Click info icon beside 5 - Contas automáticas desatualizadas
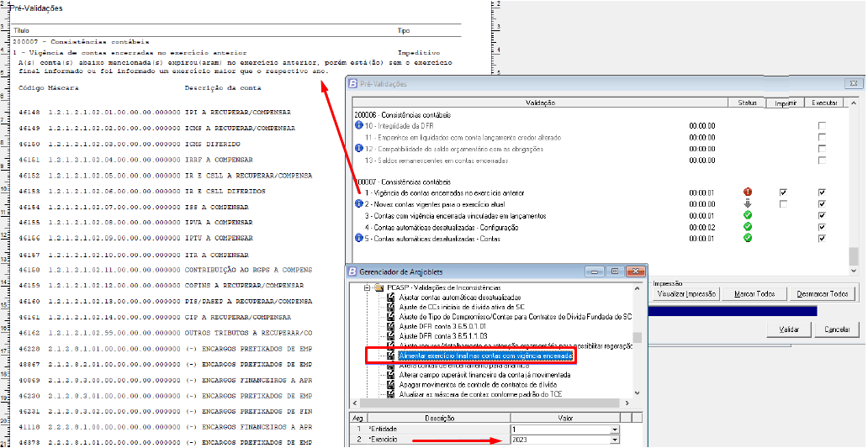The width and height of the screenshot is (868, 448). pyautogui.click(x=359, y=239)
